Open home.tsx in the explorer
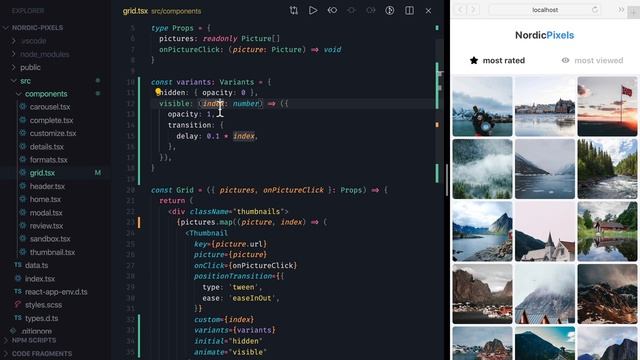 (45, 200)
